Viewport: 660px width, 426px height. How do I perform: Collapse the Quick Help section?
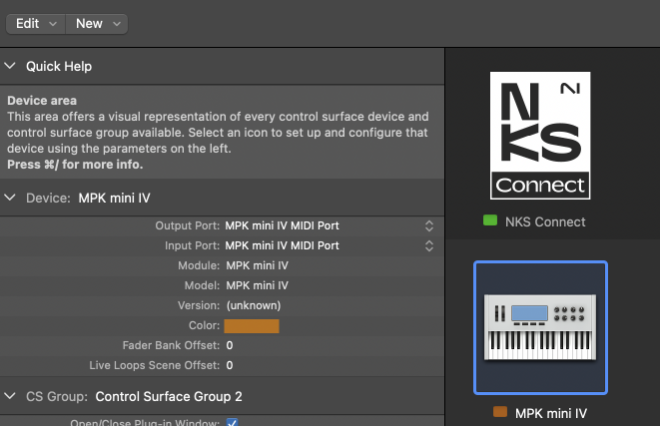[10, 66]
